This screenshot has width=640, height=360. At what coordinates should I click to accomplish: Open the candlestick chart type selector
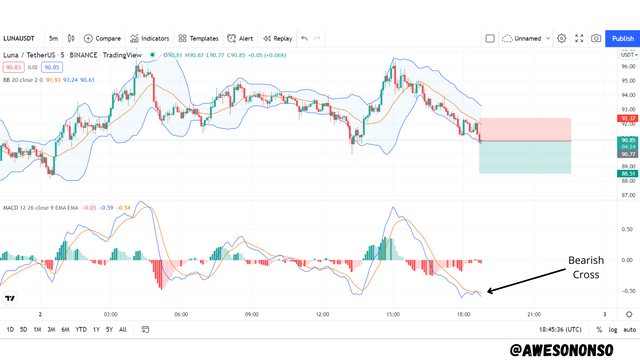click(x=71, y=38)
